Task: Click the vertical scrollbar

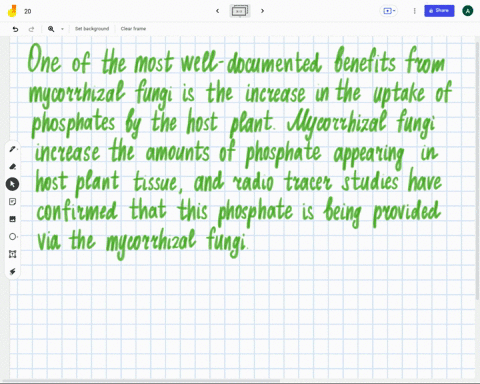Action: click(x=478, y=170)
